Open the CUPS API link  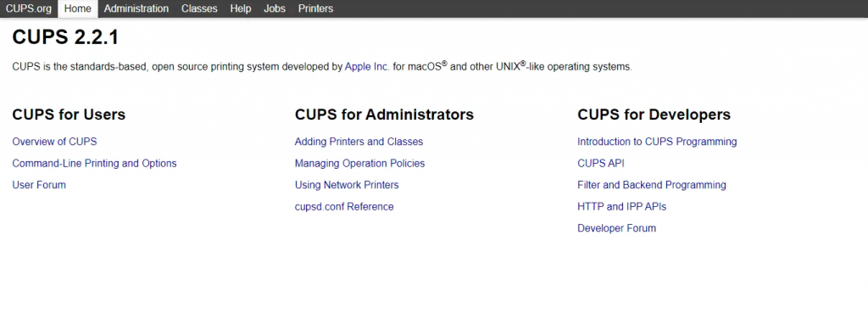point(601,164)
